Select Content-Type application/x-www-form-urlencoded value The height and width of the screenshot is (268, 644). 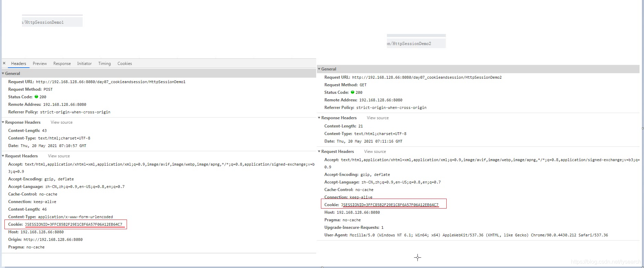(75, 217)
